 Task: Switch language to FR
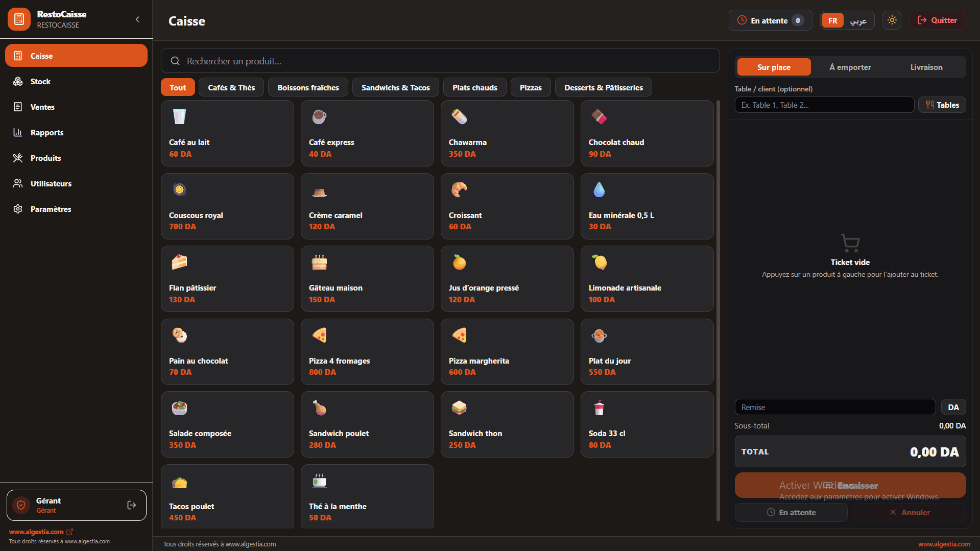[x=832, y=21]
